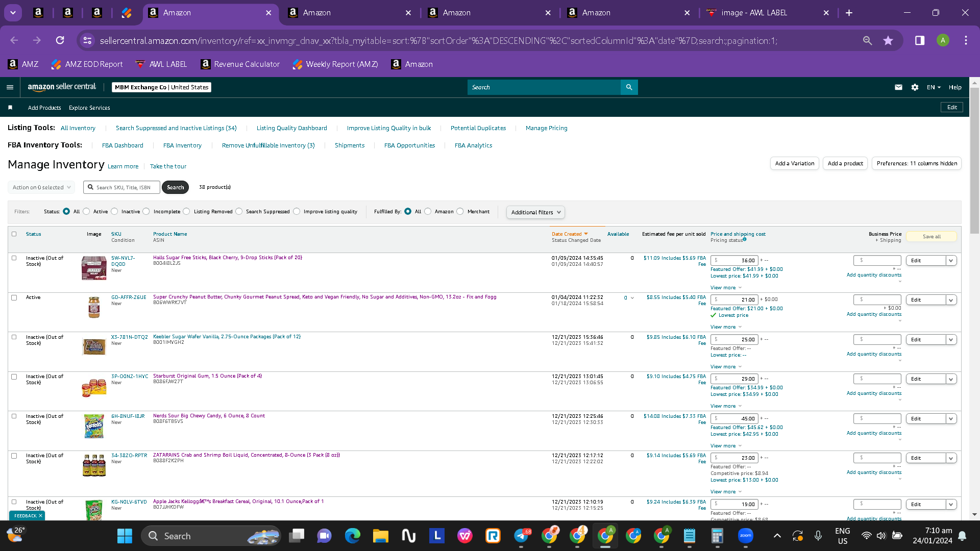
Task: Open Remove Unfulfillable Inventory (3)
Action: pyautogui.click(x=268, y=145)
